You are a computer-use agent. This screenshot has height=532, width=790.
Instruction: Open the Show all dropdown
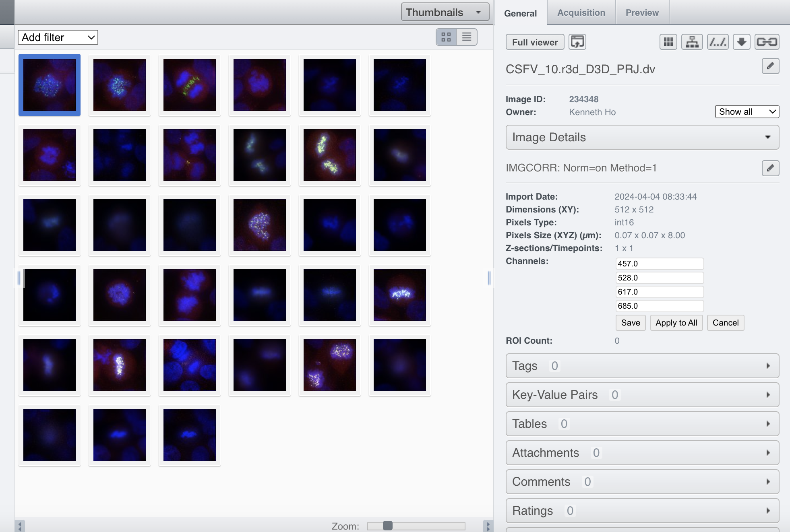(747, 111)
